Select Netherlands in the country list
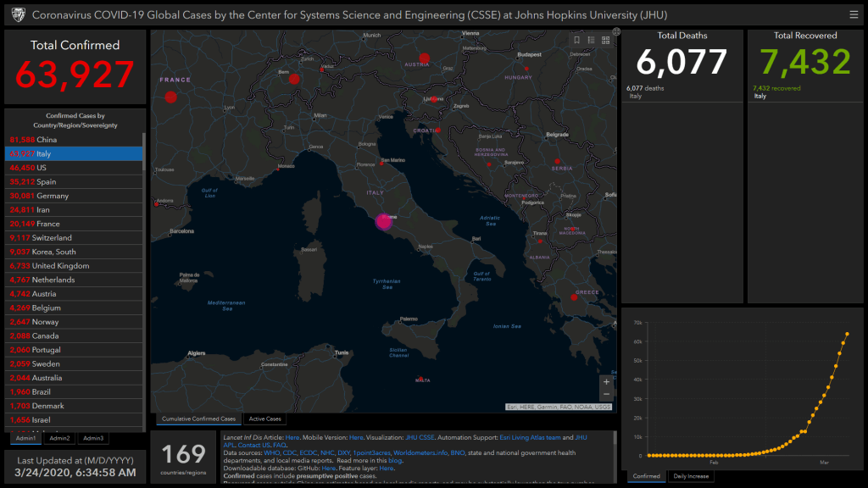The image size is (868, 488). pyautogui.click(x=73, y=280)
